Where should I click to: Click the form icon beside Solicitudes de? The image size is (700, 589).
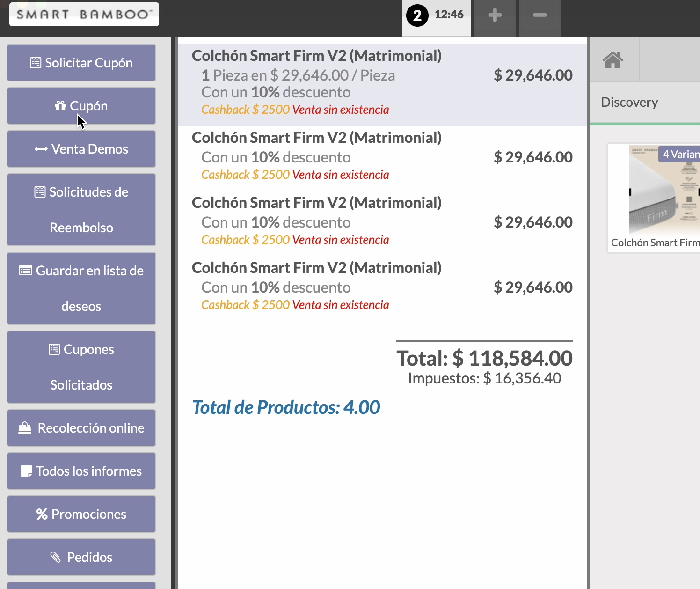[40, 192]
